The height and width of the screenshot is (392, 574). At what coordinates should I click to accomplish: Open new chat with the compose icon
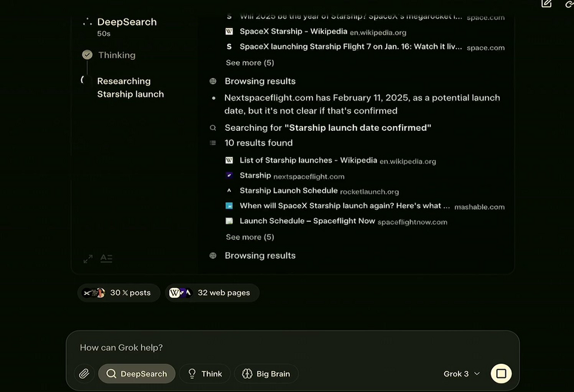(546, 4)
